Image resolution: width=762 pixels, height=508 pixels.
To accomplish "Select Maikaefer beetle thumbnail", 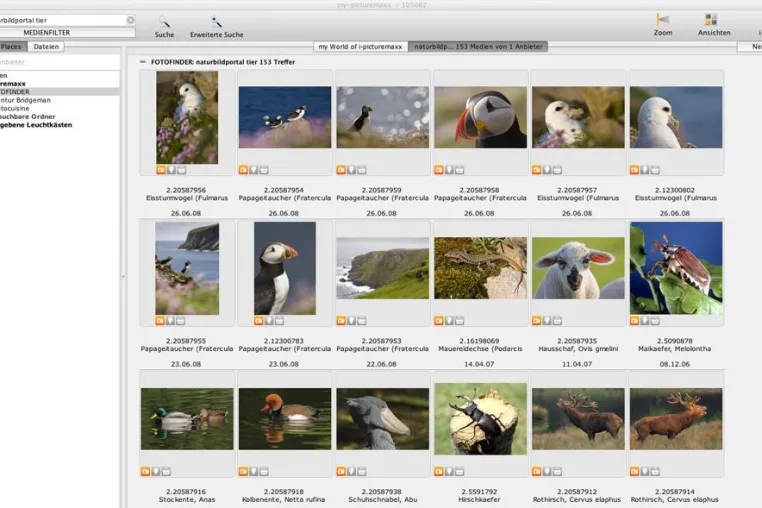I will [676, 268].
